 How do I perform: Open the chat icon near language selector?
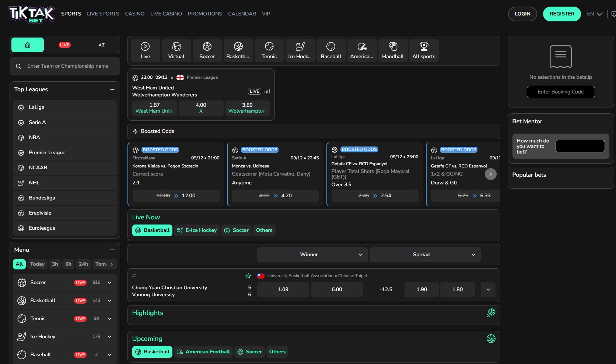tap(613, 14)
